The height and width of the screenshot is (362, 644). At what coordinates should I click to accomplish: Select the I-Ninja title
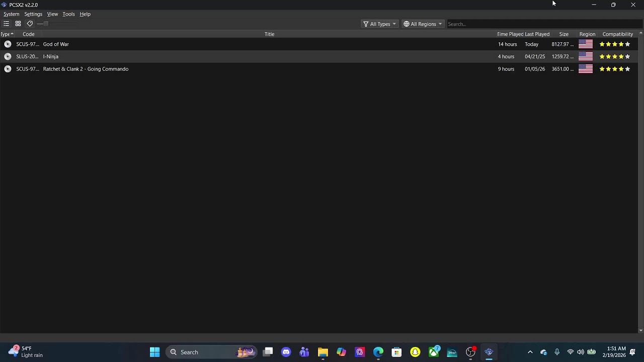51,56
